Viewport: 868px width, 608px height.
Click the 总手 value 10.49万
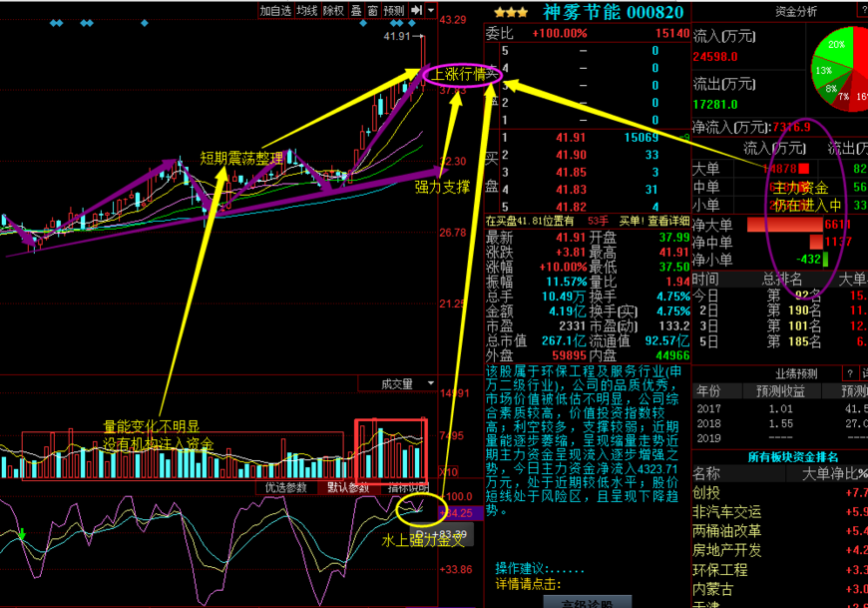tap(564, 297)
